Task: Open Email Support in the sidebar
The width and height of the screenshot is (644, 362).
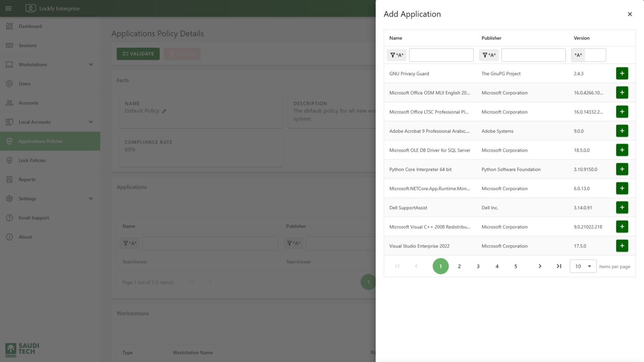Action: coord(50,217)
